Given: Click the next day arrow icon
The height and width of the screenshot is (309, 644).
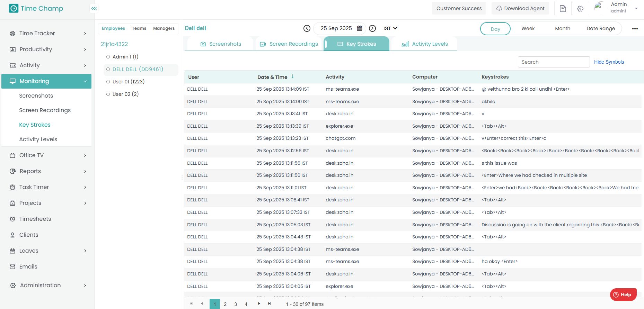Looking at the screenshot, I should pyautogui.click(x=372, y=28).
